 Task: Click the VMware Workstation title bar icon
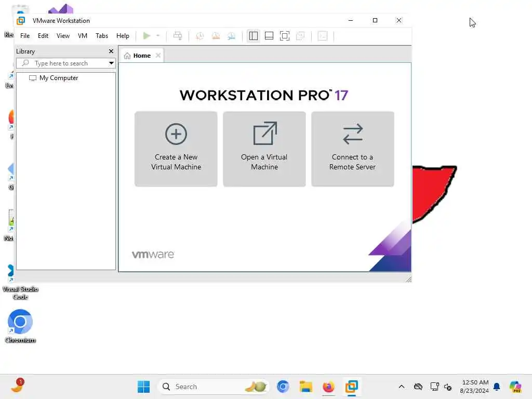(x=21, y=21)
